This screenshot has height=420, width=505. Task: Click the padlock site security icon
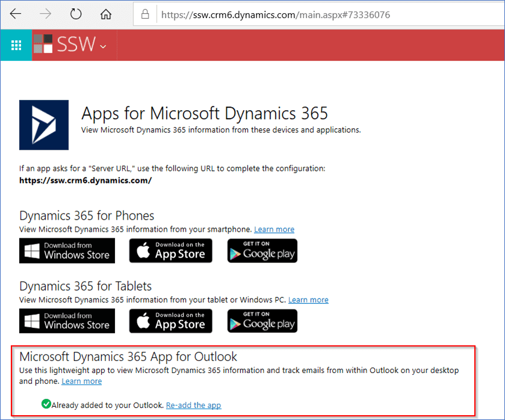pyautogui.click(x=144, y=14)
